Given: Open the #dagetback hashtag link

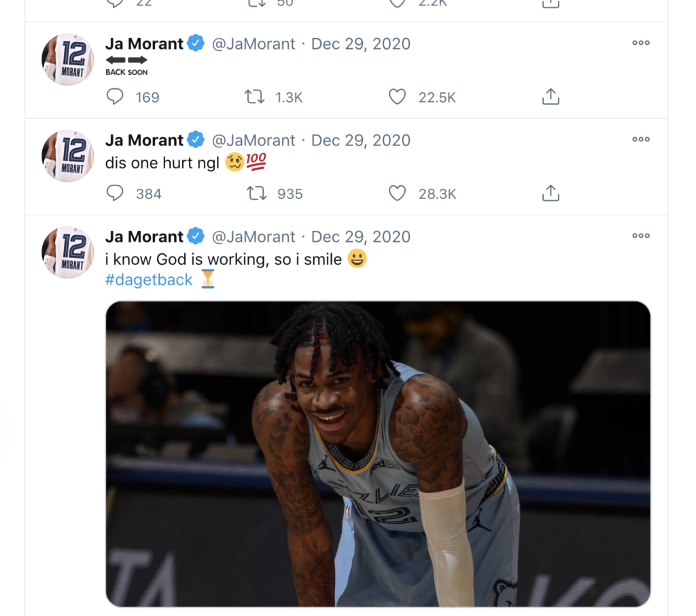Looking at the screenshot, I should [149, 280].
